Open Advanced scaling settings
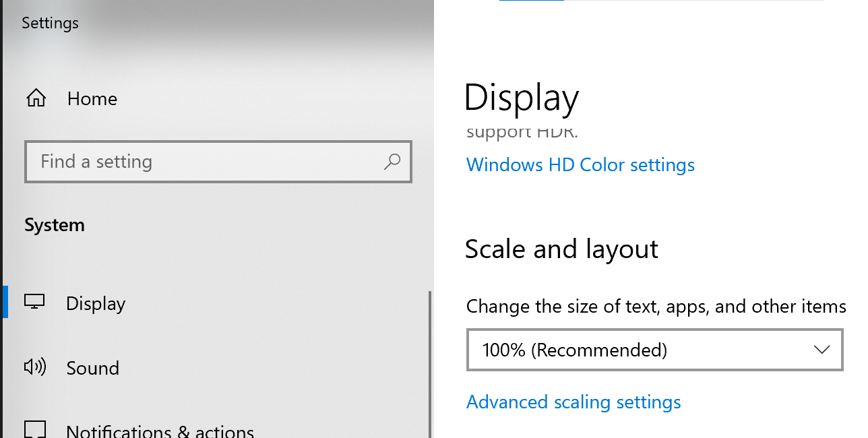Image resolution: width=868 pixels, height=438 pixels. coord(573,402)
